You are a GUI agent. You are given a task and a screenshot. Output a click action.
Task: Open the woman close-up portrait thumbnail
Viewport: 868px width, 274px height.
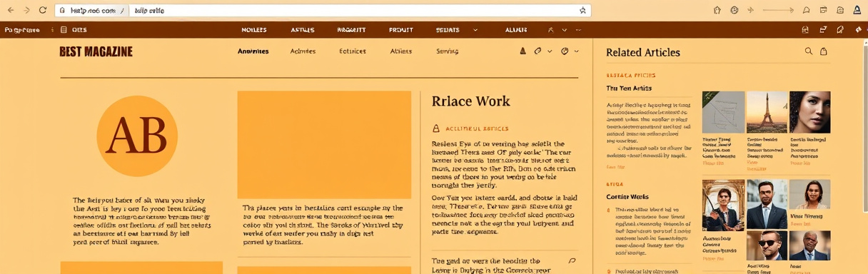tap(810, 112)
